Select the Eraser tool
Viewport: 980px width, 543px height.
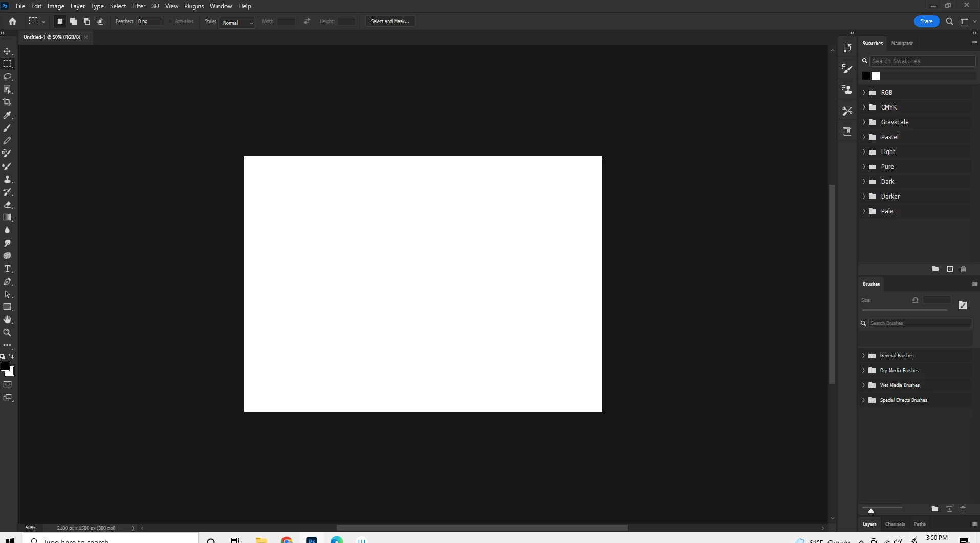pos(7,205)
